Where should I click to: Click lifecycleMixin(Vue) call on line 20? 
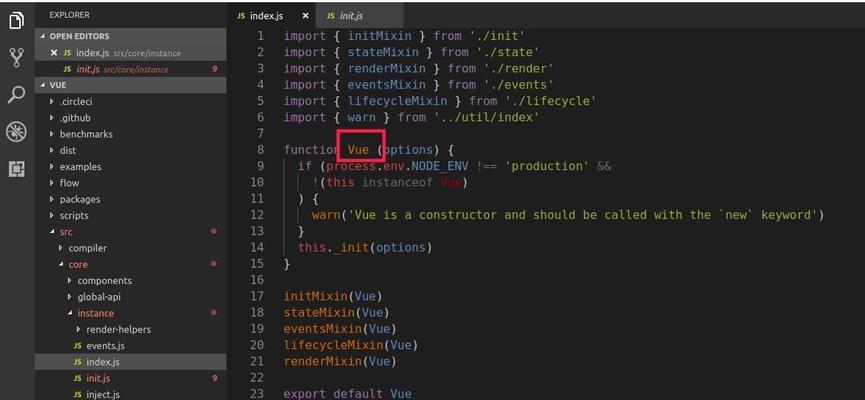(351, 345)
